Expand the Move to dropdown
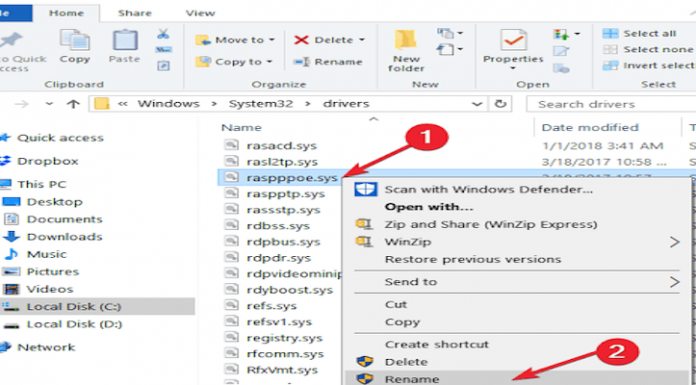Viewport: 696px width, 385px height. coord(271,40)
